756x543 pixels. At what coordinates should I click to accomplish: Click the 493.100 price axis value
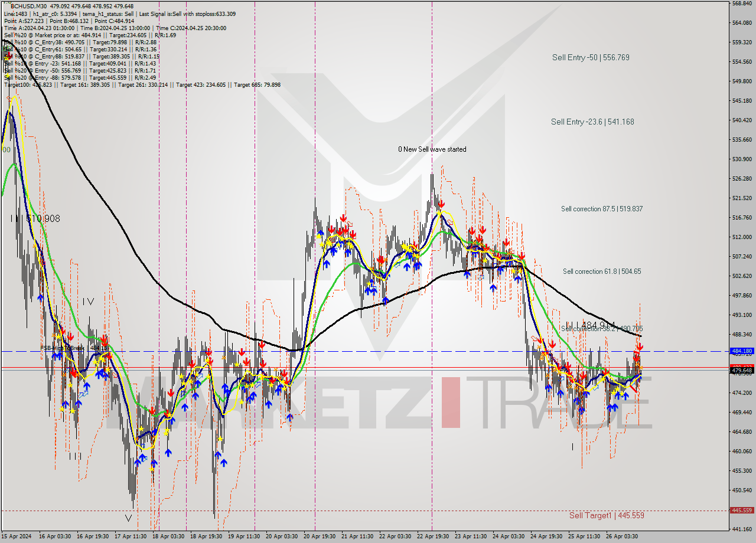point(741,315)
